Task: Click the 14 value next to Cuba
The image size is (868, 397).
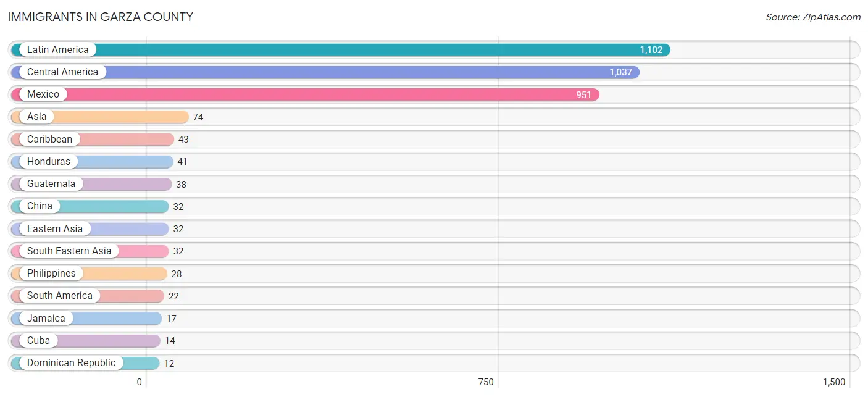Action: (170, 341)
